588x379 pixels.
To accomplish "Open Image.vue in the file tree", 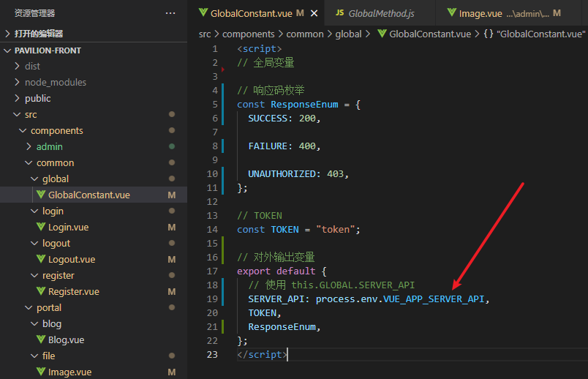I will 94,372.
